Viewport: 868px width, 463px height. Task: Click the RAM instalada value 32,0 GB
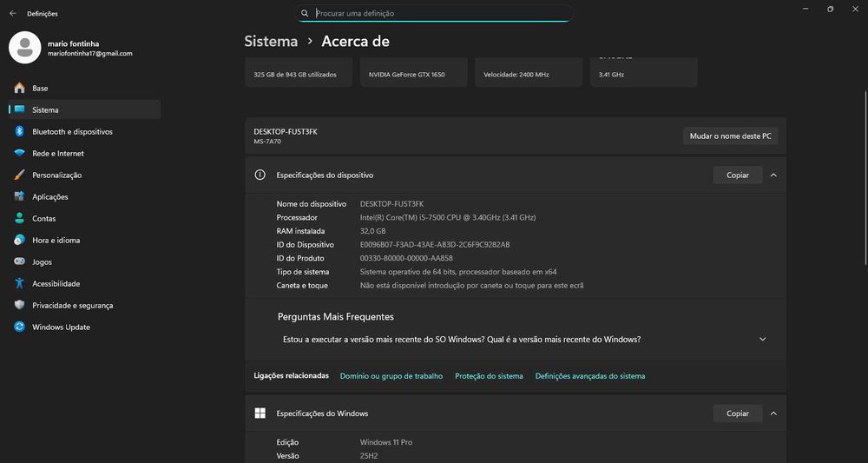tap(373, 231)
